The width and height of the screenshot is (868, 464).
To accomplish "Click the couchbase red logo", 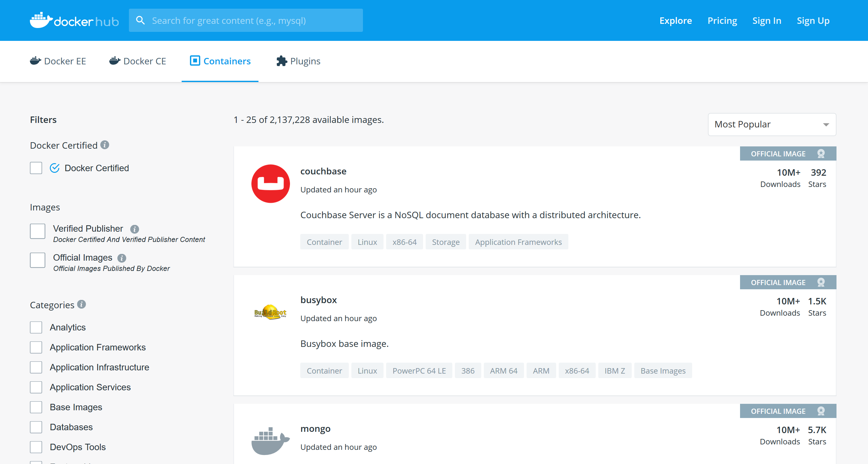I will (270, 184).
